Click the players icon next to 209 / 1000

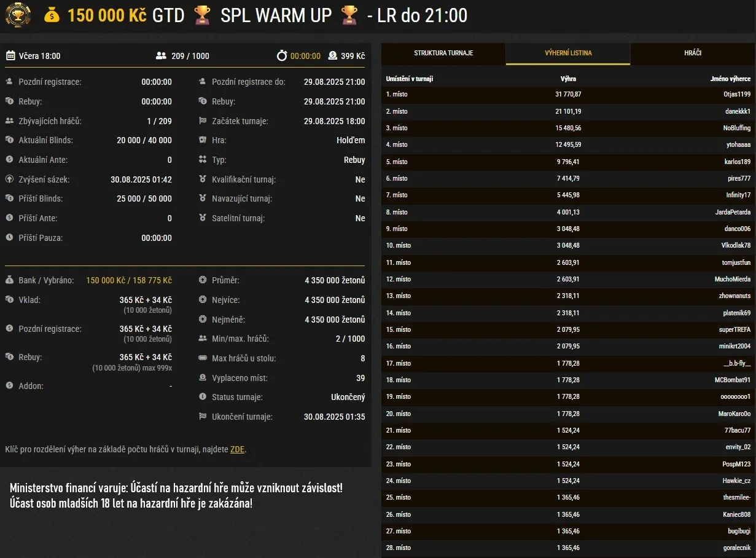(x=161, y=55)
